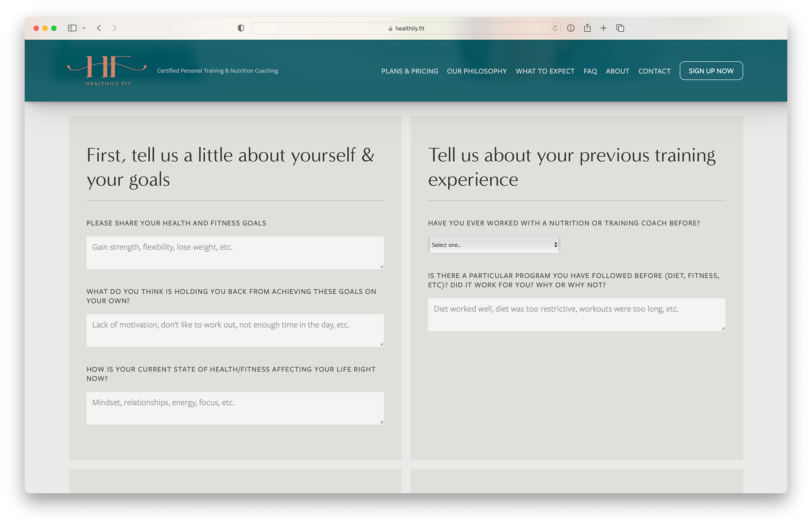This screenshot has height=526, width=812.
Task: Go to Our Philosophy page
Action: (x=477, y=71)
